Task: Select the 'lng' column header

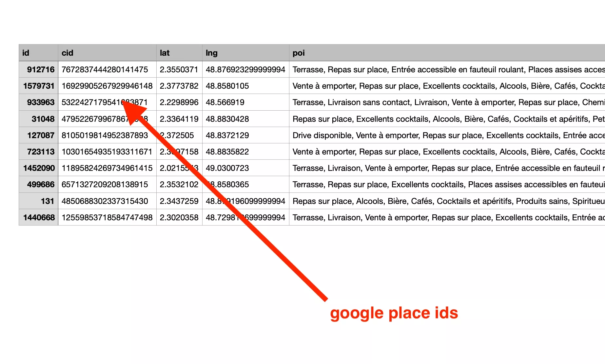Action: (245, 53)
